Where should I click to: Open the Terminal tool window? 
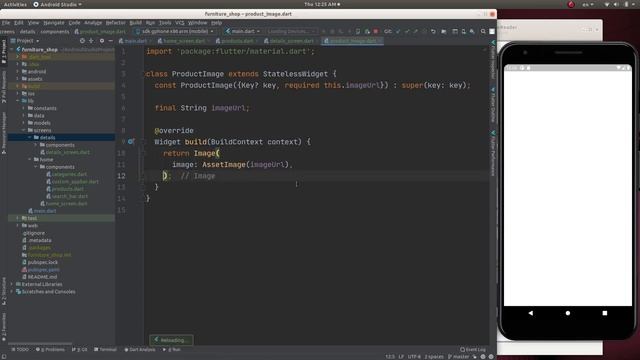tap(105, 349)
